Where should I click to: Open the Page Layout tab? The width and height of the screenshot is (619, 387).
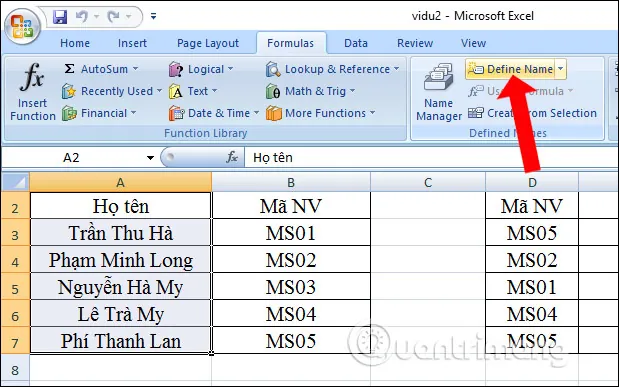click(208, 43)
